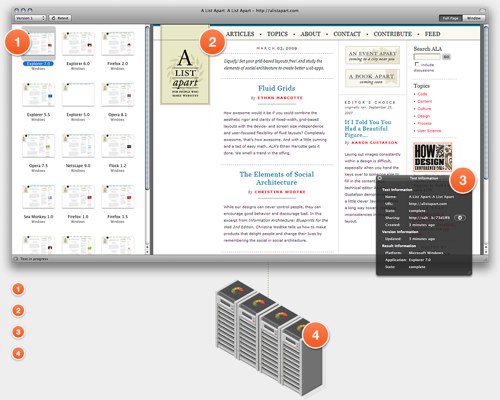This screenshot has height=400, width=500.
Task: Open CONTACT in the page navigation
Action: 347,34
